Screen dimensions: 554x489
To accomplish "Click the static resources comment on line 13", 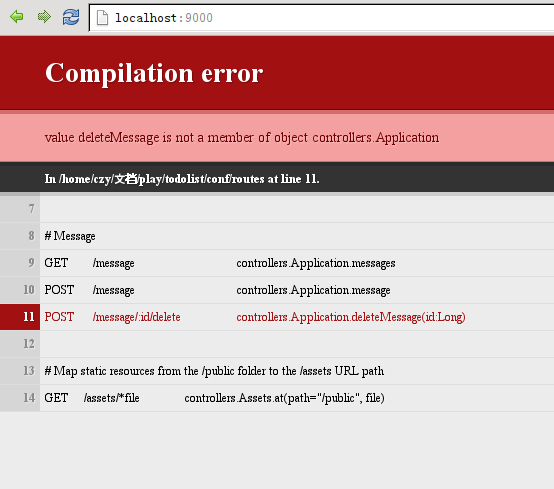I will pyautogui.click(x=214, y=371).
